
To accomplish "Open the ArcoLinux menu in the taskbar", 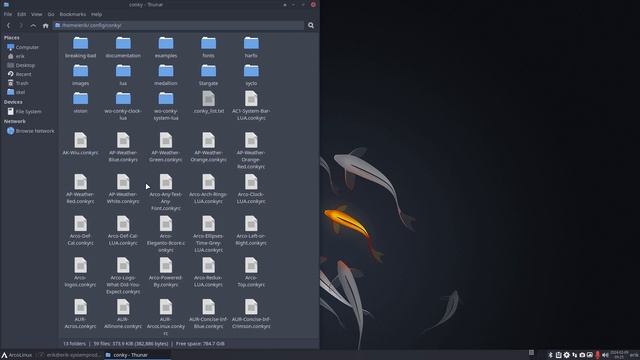I will point(16,355).
